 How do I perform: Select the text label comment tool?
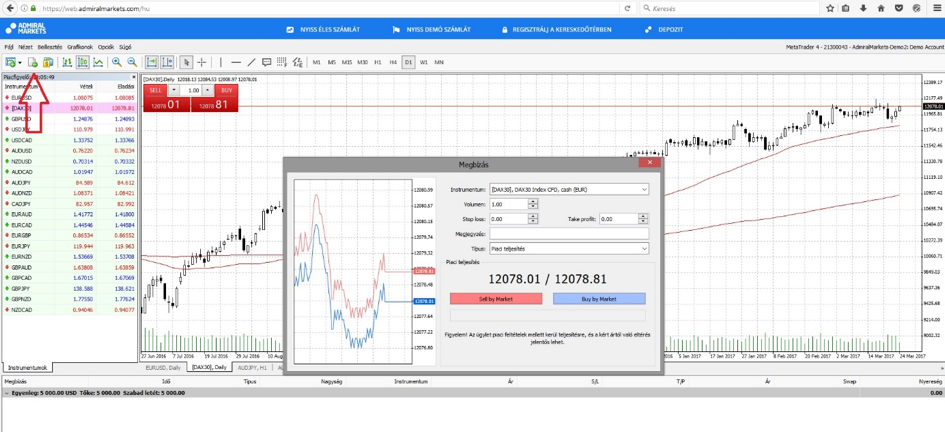267,62
